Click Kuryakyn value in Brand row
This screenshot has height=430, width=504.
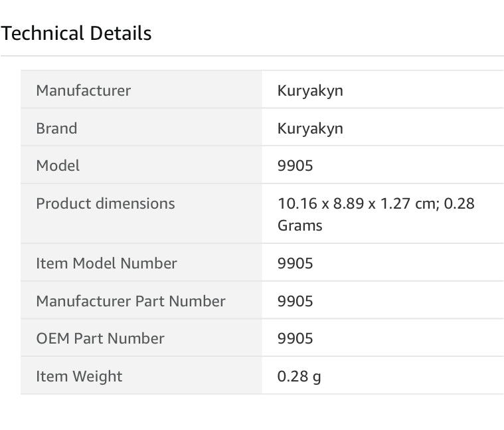point(310,128)
